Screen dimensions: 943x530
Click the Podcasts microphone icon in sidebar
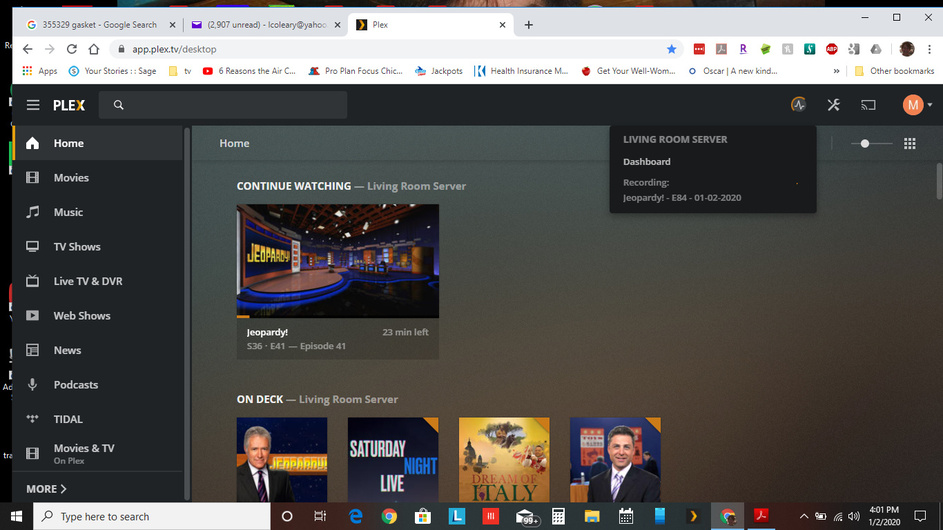point(32,384)
